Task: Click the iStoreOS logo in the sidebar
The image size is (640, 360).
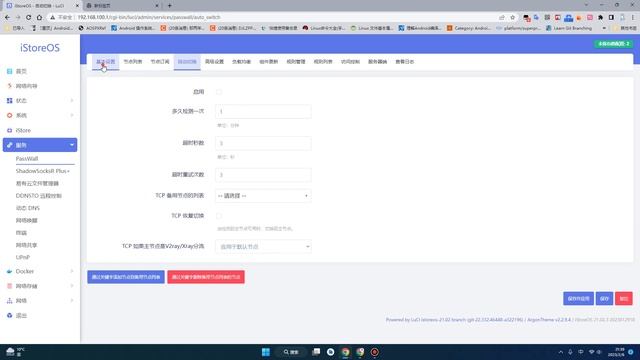Action: tap(40, 48)
